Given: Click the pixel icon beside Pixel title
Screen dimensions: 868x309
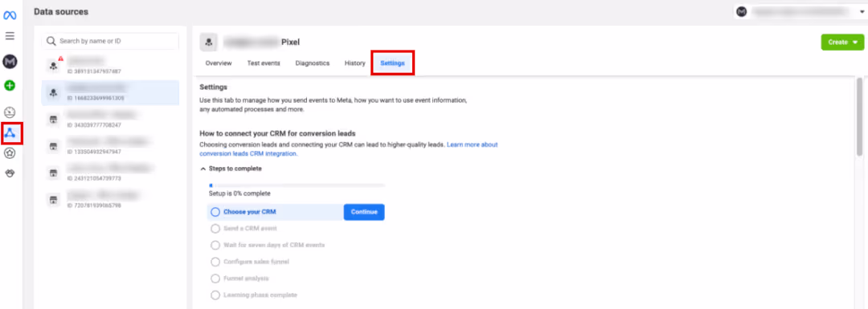Looking at the screenshot, I should pos(209,42).
